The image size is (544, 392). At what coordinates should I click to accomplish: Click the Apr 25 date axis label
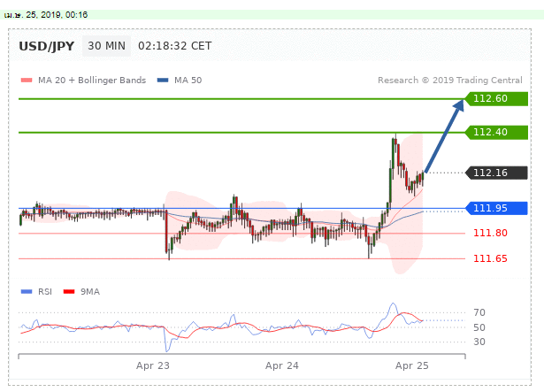pyautogui.click(x=412, y=365)
